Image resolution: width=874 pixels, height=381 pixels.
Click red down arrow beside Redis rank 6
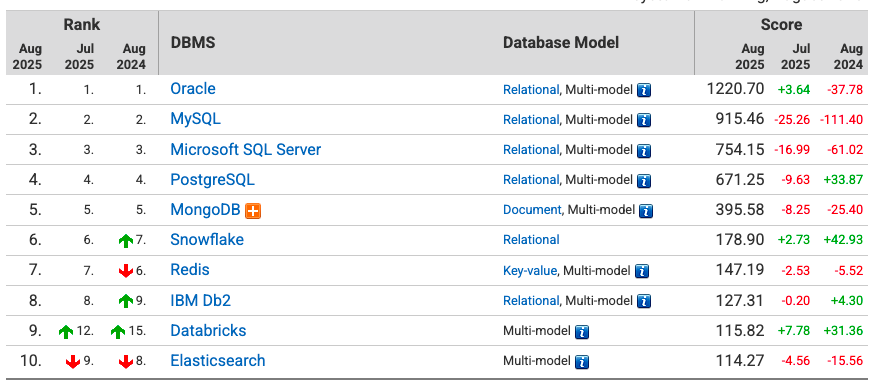coord(126,271)
